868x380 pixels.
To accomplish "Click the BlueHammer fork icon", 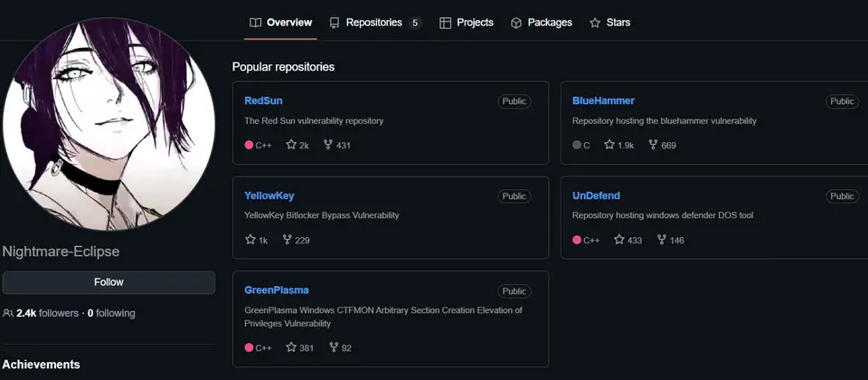I will tap(653, 145).
